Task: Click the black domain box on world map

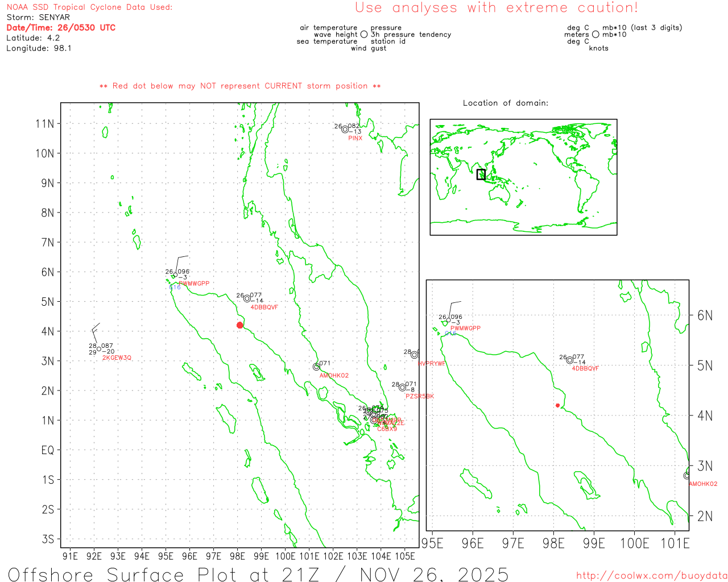Action: (x=481, y=174)
